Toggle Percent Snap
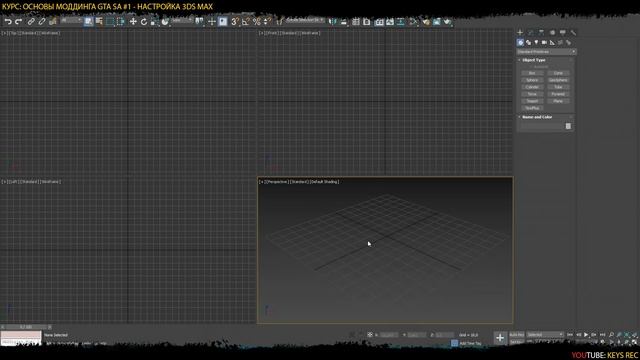The height and width of the screenshot is (360, 640). [x=256, y=21]
